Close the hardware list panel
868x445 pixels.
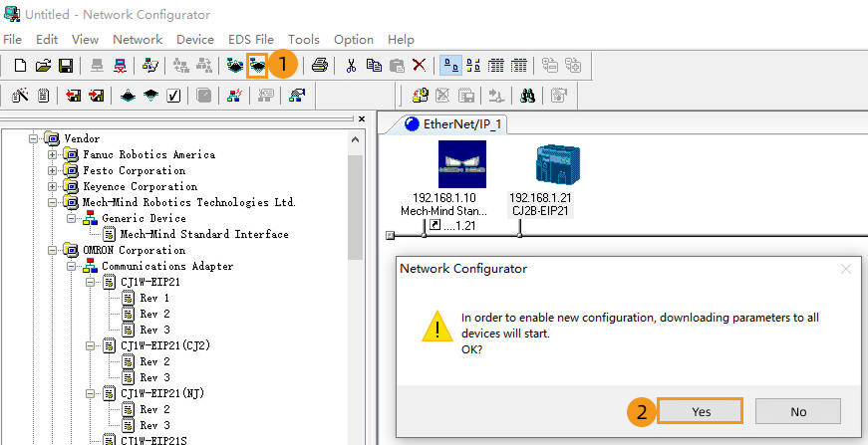tap(362, 118)
